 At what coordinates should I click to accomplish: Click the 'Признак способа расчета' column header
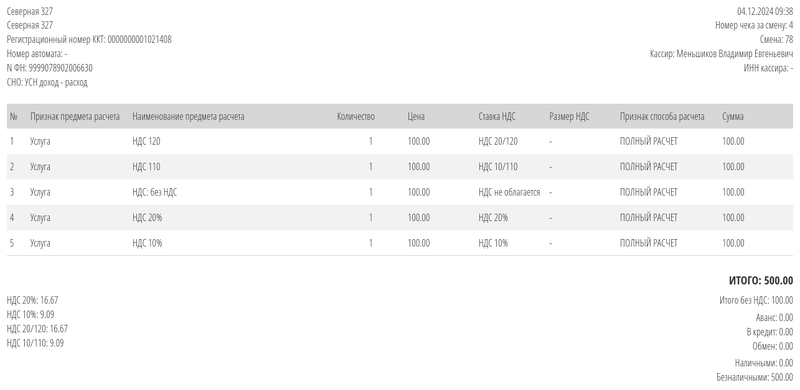[x=662, y=116]
